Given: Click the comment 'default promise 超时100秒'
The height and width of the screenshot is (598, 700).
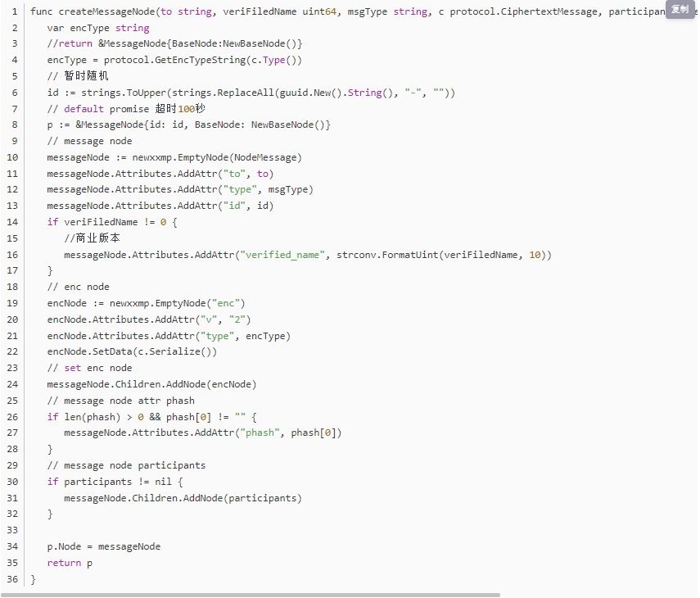Looking at the screenshot, I should click(x=134, y=108).
